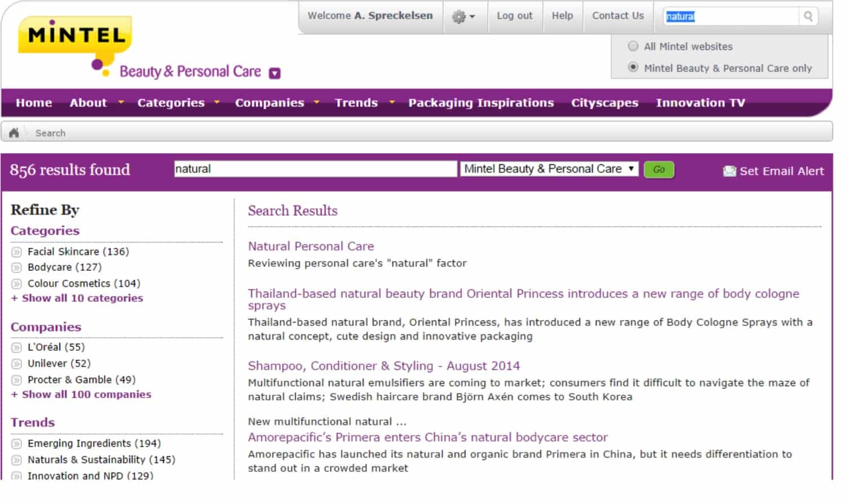The image size is (846, 504).
Task: Expand the About menu arrow
Action: point(121,102)
